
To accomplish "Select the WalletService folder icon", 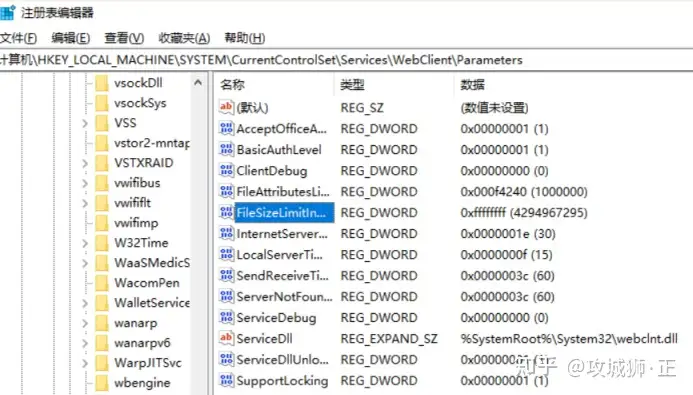I will click(102, 303).
